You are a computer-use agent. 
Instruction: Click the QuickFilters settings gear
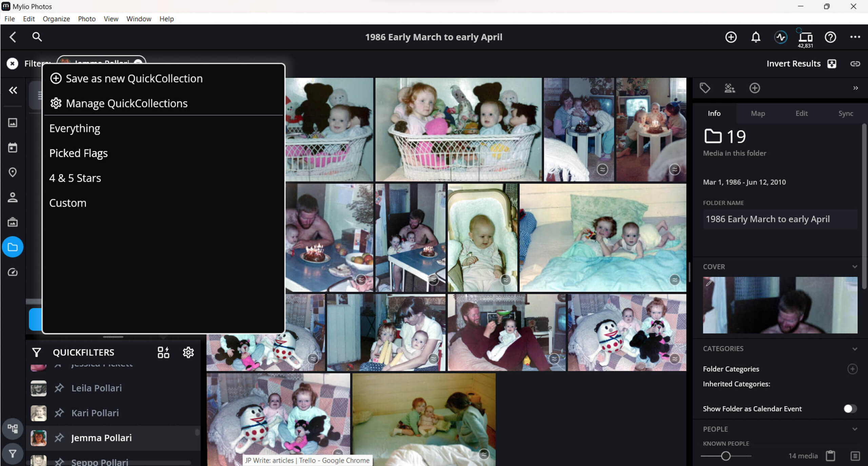coord(188,352)
